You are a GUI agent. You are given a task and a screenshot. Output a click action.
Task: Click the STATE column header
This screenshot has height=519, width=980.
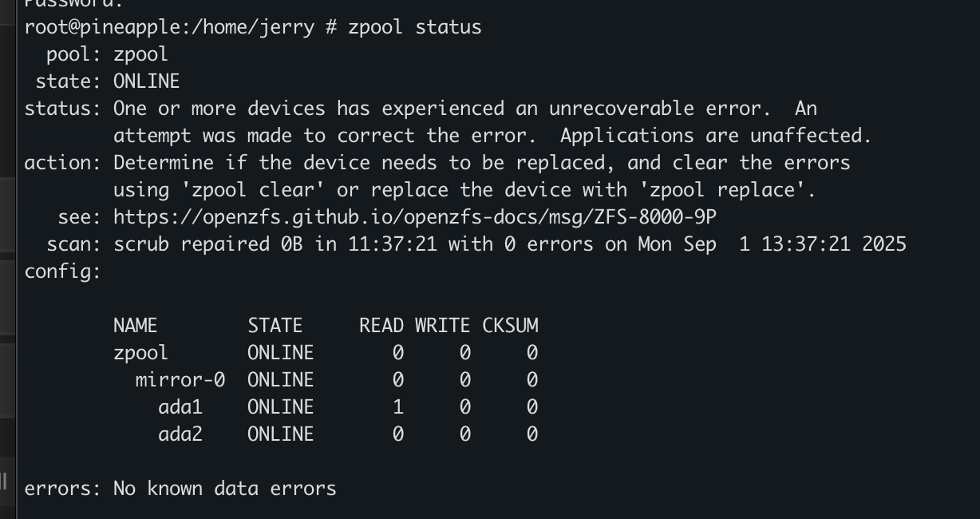[275, 326]
